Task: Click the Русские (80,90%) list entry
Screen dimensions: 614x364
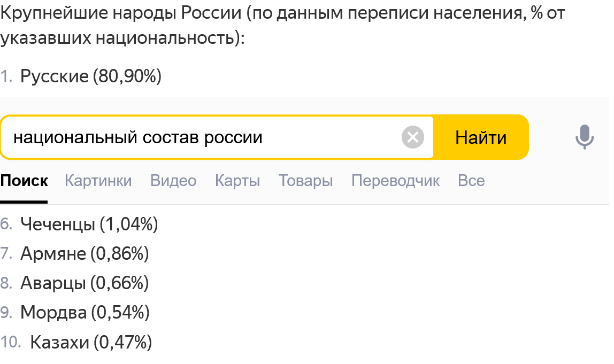Action: pyautogui.click(x=91, y=76)
